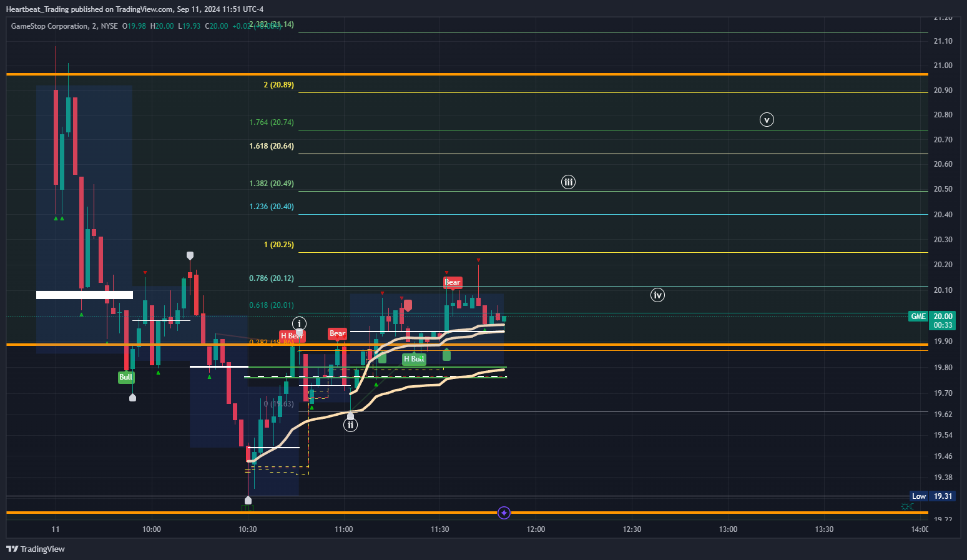Viewport: 967px width, 560px height.
Task: Click the open value O19.98
Action: point(134,26)
